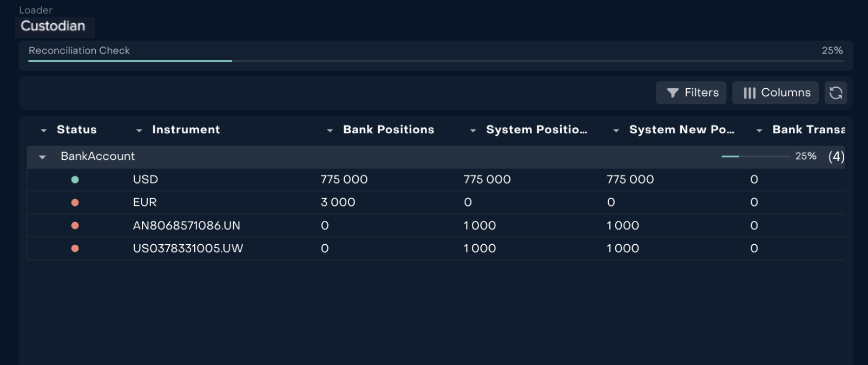Click the refresh icon button
868x365 pixels.
point(836,93)
